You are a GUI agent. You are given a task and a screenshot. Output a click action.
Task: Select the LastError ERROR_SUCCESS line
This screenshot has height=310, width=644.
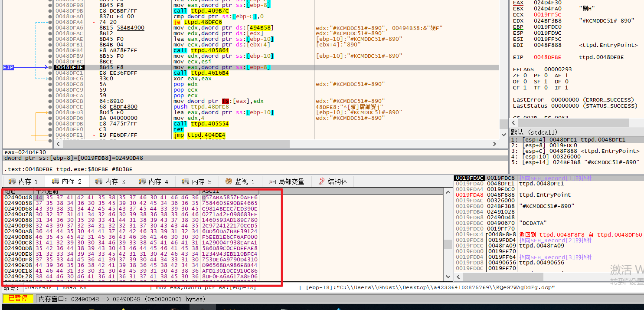573,100
